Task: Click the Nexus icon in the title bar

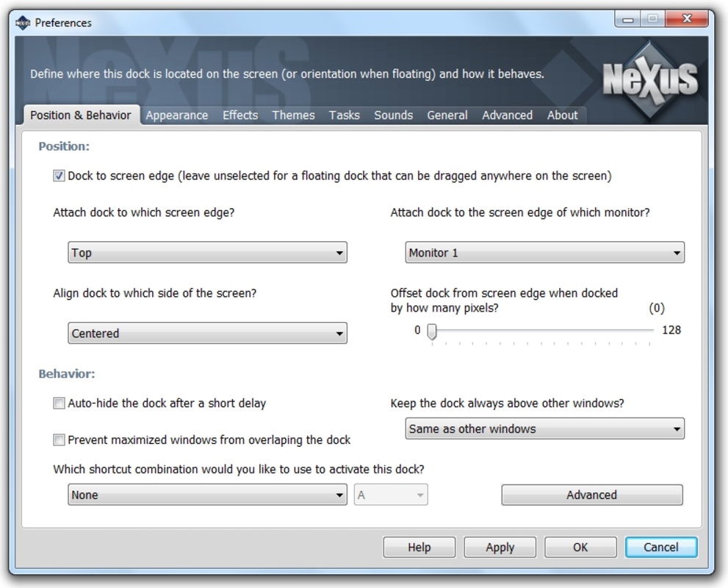Action: [23, 22]
